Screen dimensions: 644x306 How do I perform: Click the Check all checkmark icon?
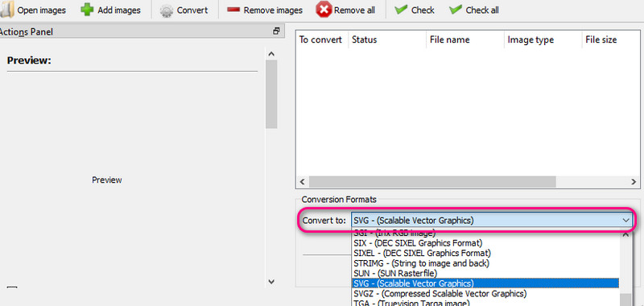(456, 10)
